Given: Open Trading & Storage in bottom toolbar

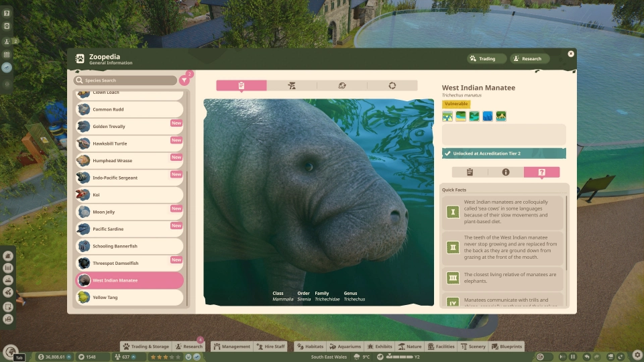Looking at the screenshot, I should [146, 347].
